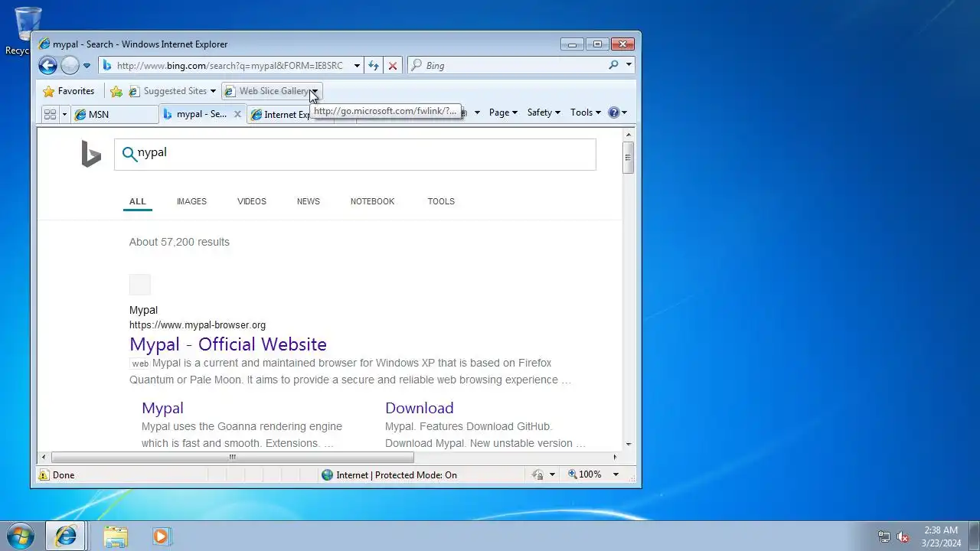This screenshot has height=551, width=980.
Task: Click horizontal scrollbar right arrow
Action: 614,457
